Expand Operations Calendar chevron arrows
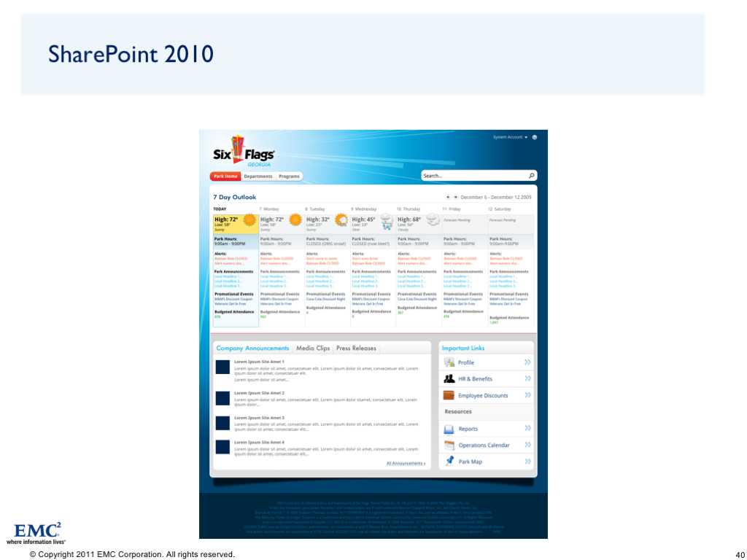Viewport: 747px width, 560px height. click(x=527, y=445)
